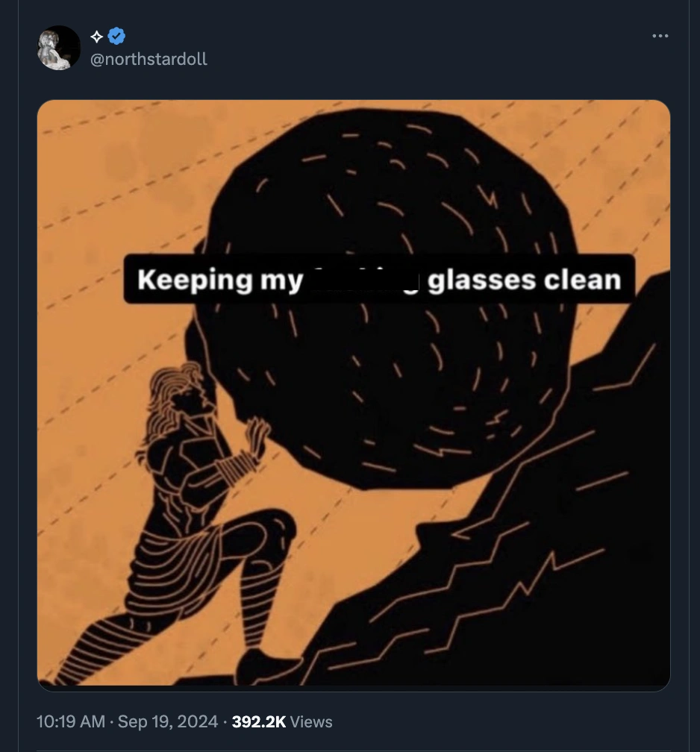700x752 pixels.
Task: Click the word "Keeping" in the caption
Action: (184, 280)
